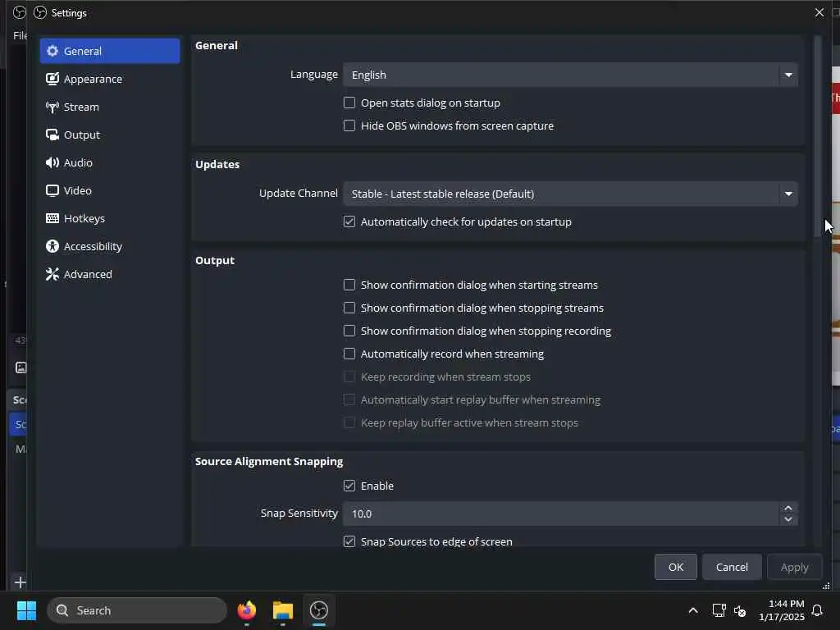Open the Windows Start menu
The width and height of the screenshot is (840, 630).
pos(26,610)
